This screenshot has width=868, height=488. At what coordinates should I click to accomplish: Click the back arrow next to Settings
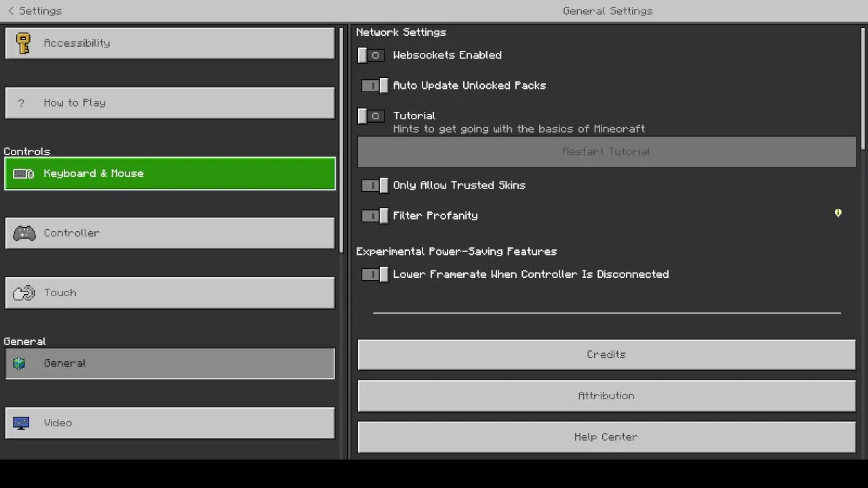pyautogui.click(x=11, y=11)
